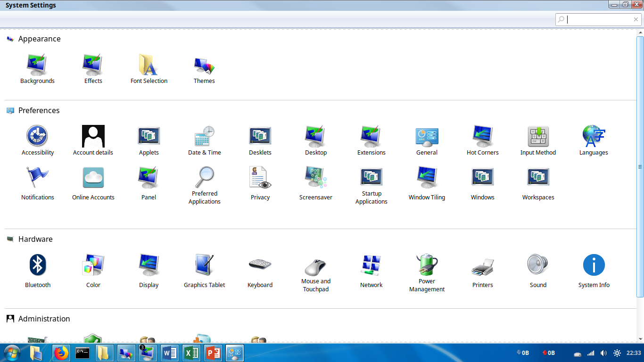Open the terminal from the taskbar
Viewport: 644px width, 362px height.
click(x=83, y=353)
